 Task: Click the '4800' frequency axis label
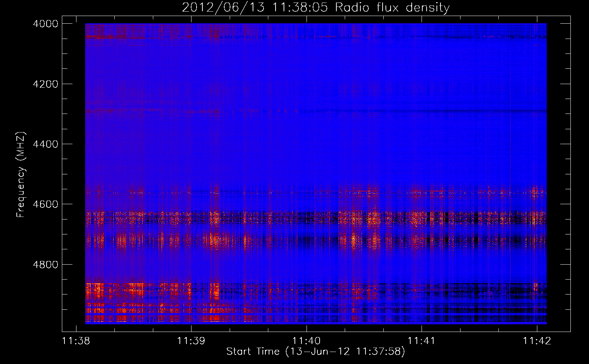[46, 264]
